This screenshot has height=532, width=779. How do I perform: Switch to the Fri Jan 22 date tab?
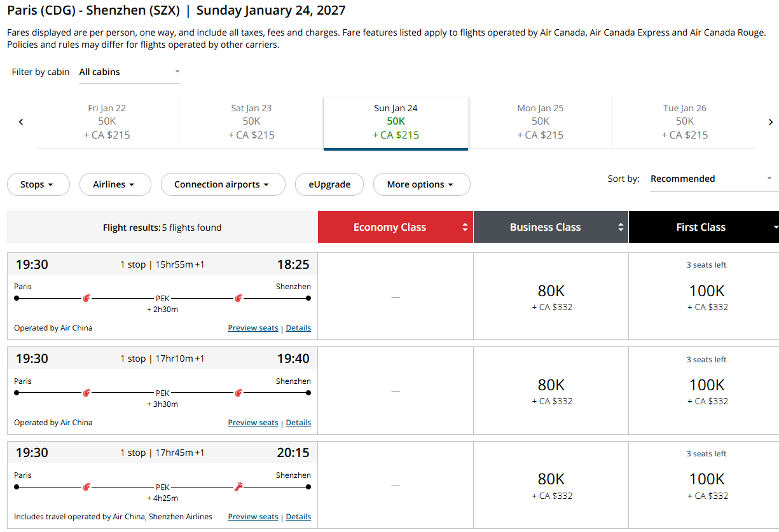click(x=107, y=121)
